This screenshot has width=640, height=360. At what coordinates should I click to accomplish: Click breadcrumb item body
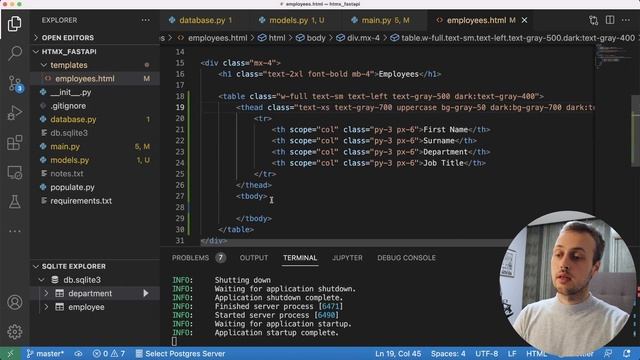[311, 38]
